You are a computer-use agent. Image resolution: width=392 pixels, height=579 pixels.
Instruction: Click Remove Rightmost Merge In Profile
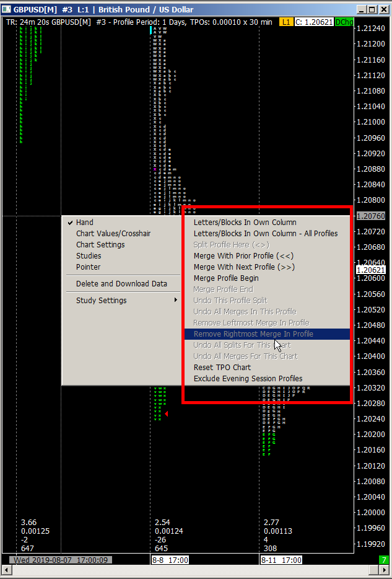pos(267,334)
